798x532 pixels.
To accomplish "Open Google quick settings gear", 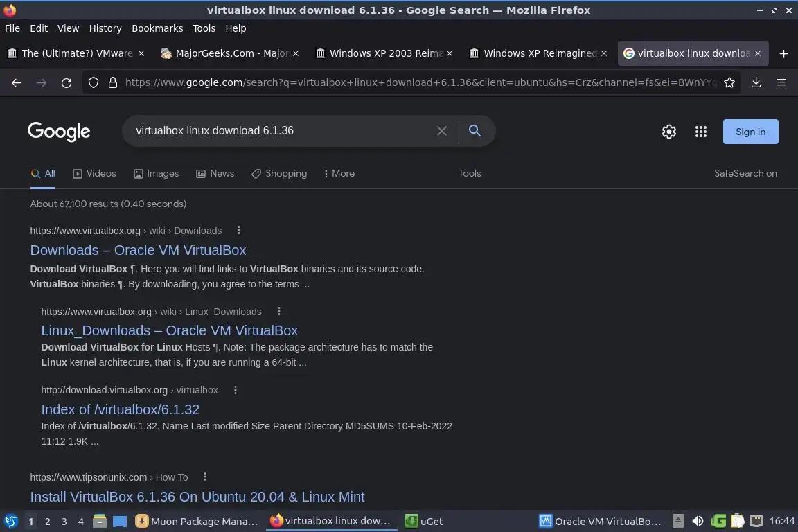I will [x=668, y=132].
